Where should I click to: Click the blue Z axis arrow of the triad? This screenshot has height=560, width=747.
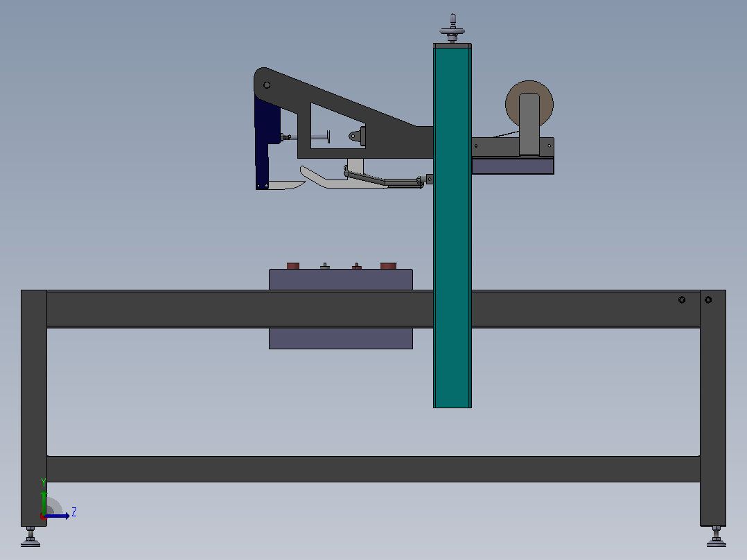tap(58, 516)
